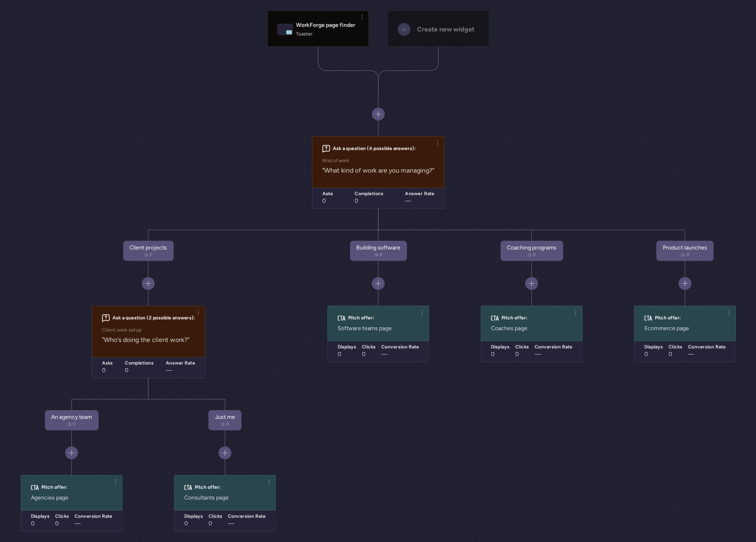Open options menu for Client work setup question
Screen dimensions: 756x542
coord(198,312)
